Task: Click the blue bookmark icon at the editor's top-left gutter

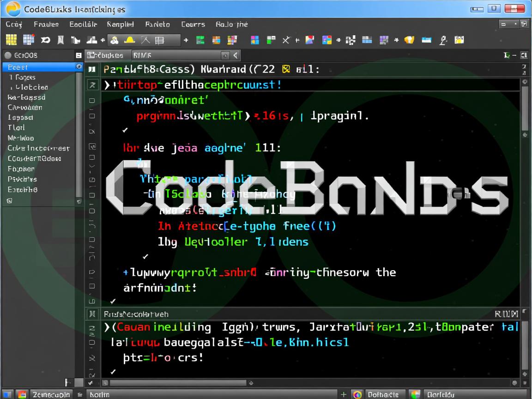Action: coord(92,69)
